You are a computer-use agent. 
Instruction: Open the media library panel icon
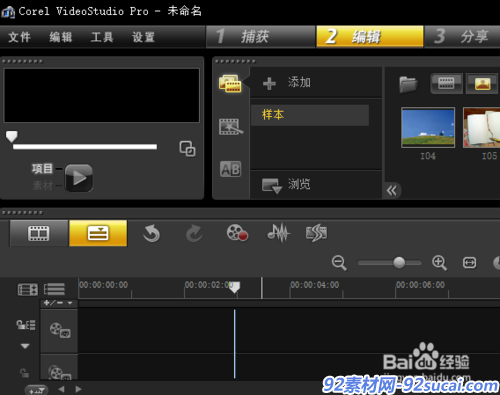[230, 83]
